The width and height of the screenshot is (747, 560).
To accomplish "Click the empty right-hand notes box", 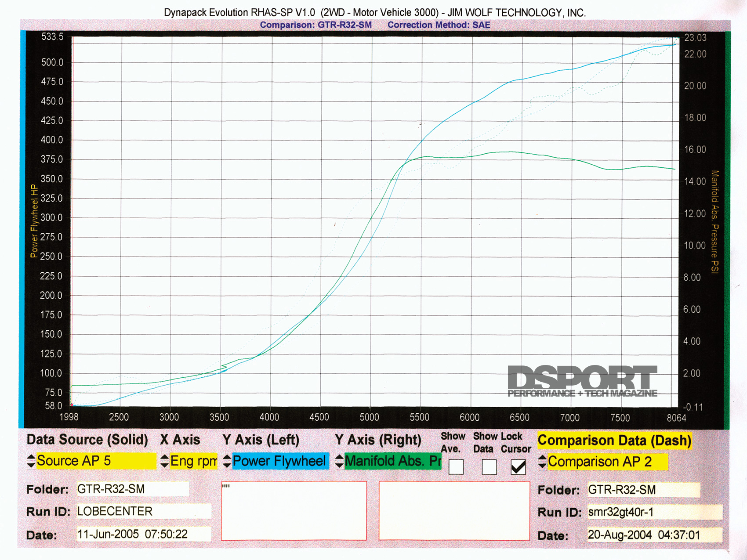I will (454, 511).
